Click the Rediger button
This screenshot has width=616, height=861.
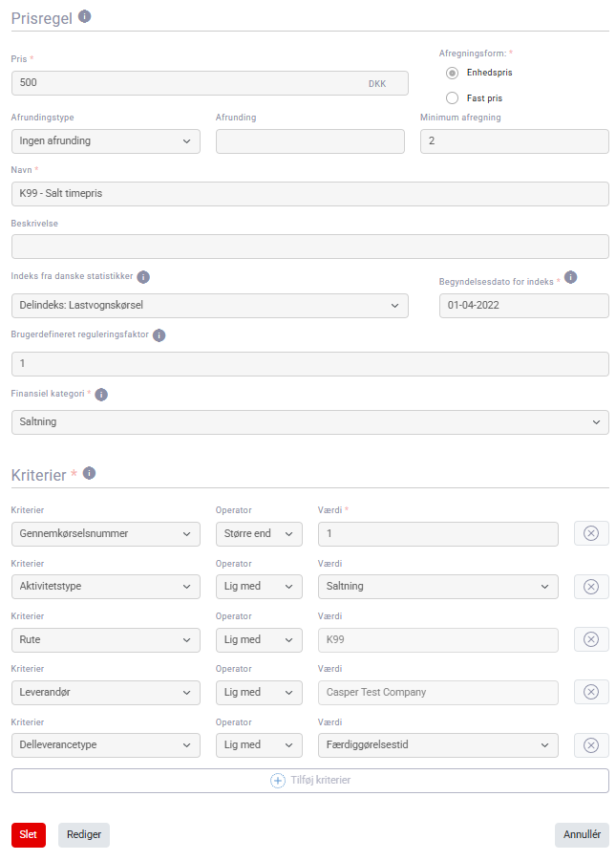tap(84, 834)
